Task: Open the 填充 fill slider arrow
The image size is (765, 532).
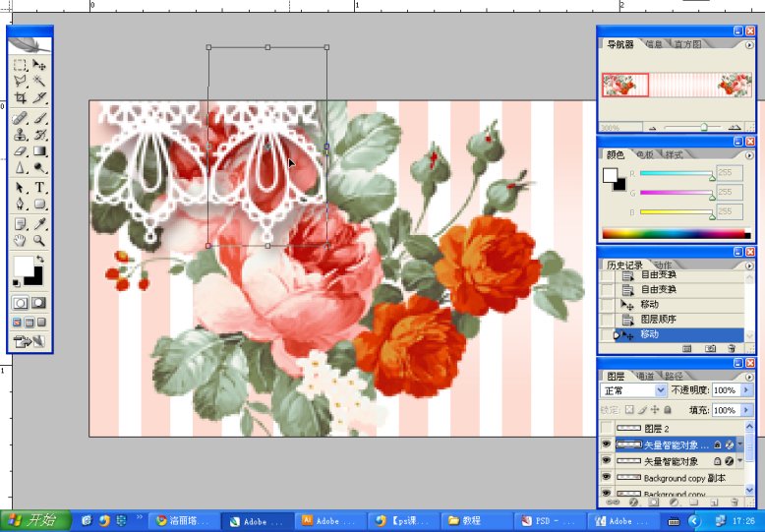Action: pos(746,410)
